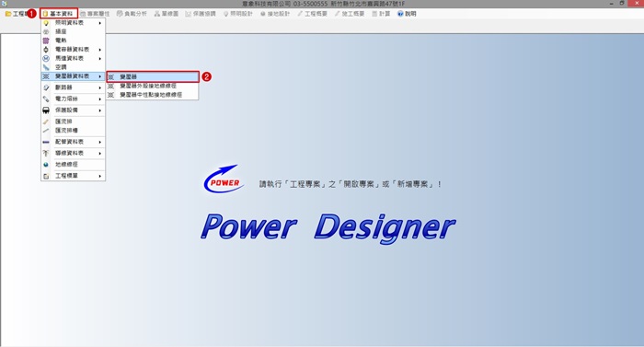This screenshot has height=347, width=644.
Task: Click the 單線圖 diagram icon
Action: click(157, 14)
